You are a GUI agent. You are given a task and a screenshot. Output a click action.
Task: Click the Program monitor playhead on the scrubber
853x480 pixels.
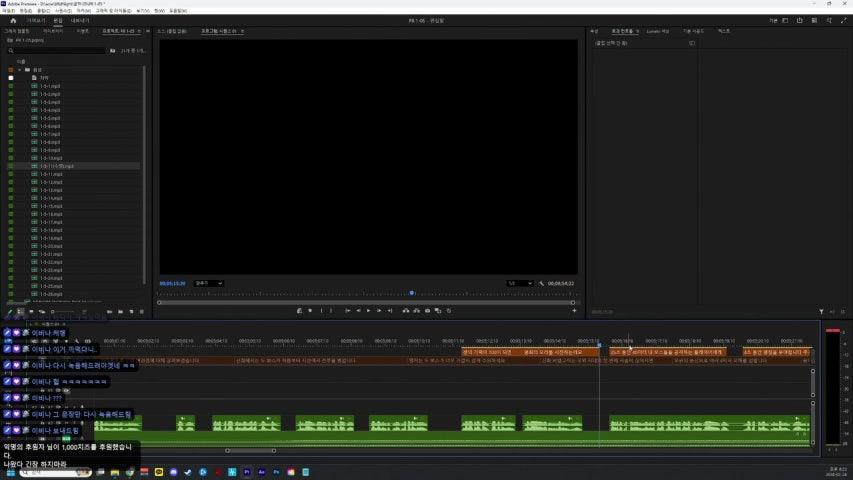tap(411, 293)
